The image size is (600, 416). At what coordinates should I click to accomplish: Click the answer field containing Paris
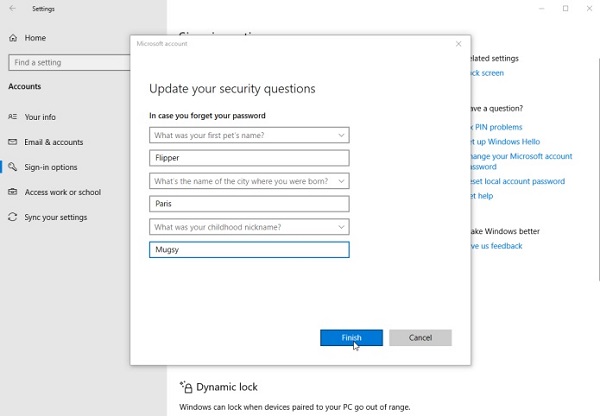click(249, 204)
